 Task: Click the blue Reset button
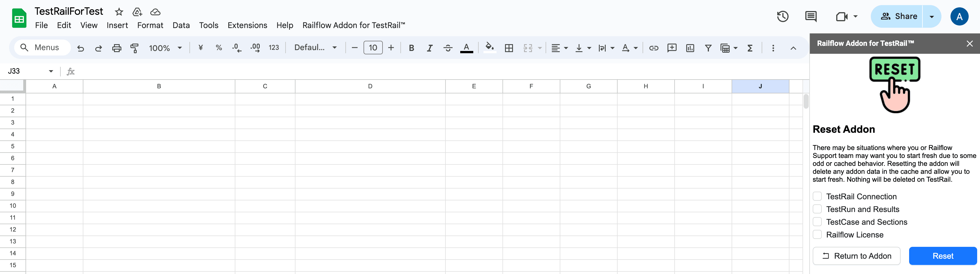[x=943, y=256]
